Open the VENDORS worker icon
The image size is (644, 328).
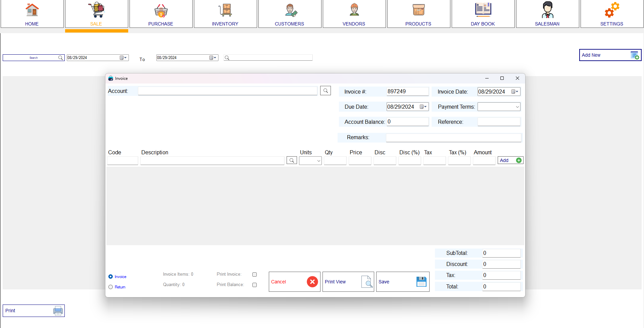tap(354, 10)
